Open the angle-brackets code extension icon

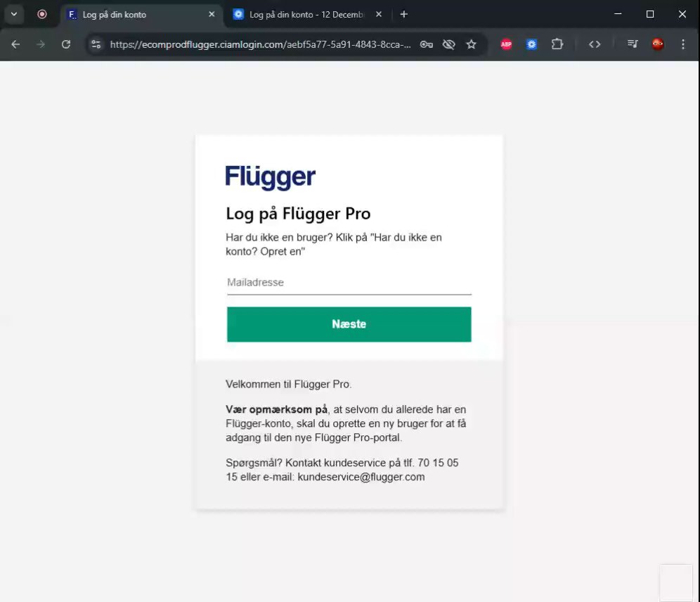pos(594,44)
